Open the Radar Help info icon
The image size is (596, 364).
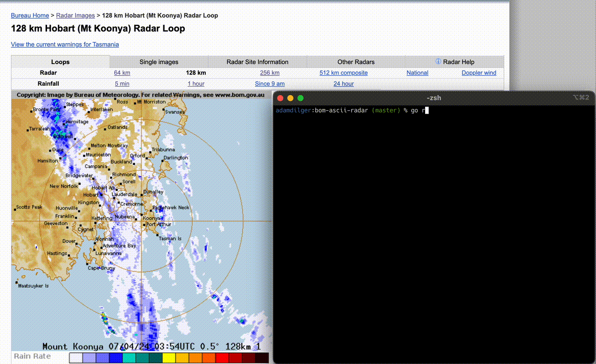coord(438,61)
